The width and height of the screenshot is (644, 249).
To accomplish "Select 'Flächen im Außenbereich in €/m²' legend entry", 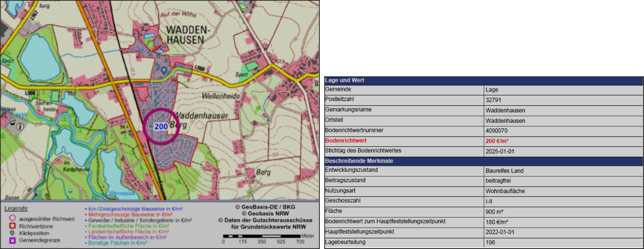I will point(126,237).
